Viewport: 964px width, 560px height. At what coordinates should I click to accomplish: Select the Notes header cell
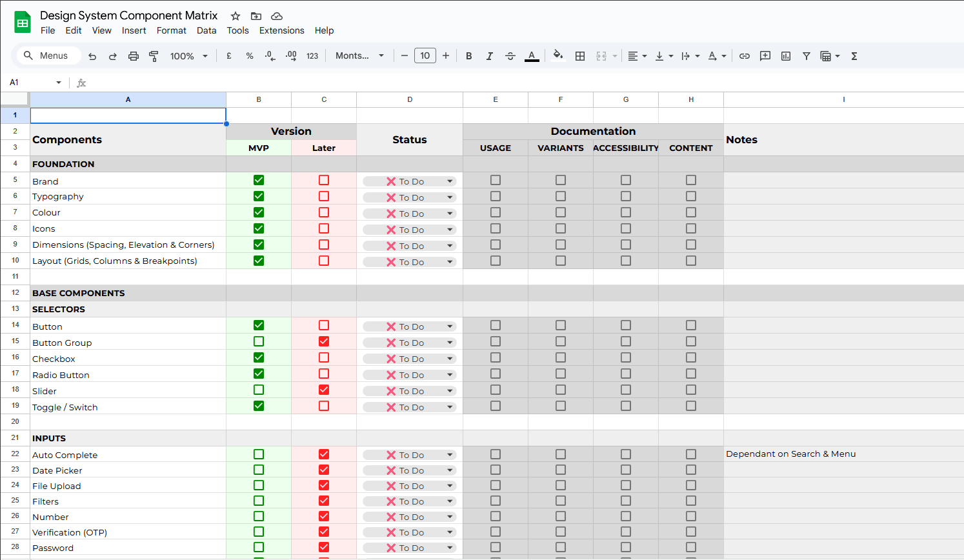click(x=844, y=140)
